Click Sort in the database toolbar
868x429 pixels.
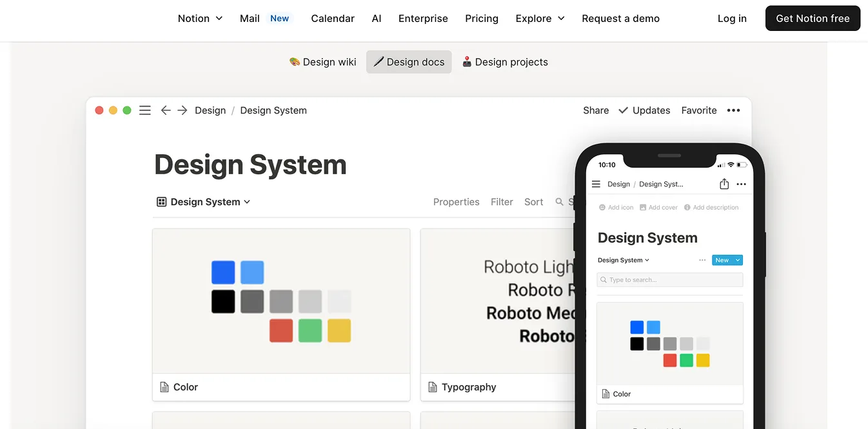pos(534,202)
